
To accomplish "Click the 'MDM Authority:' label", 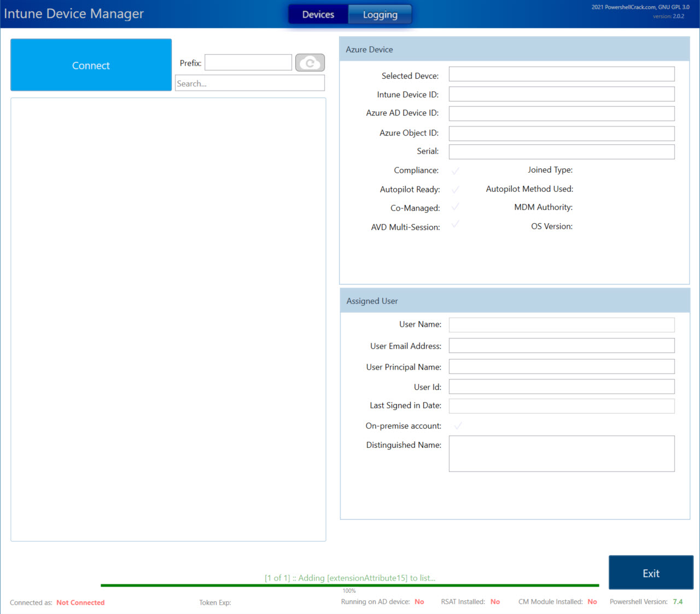I will point(543,207).
